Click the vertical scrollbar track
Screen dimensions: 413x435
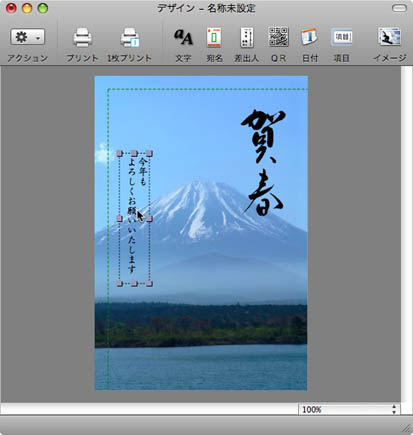[x=406, y=233]
